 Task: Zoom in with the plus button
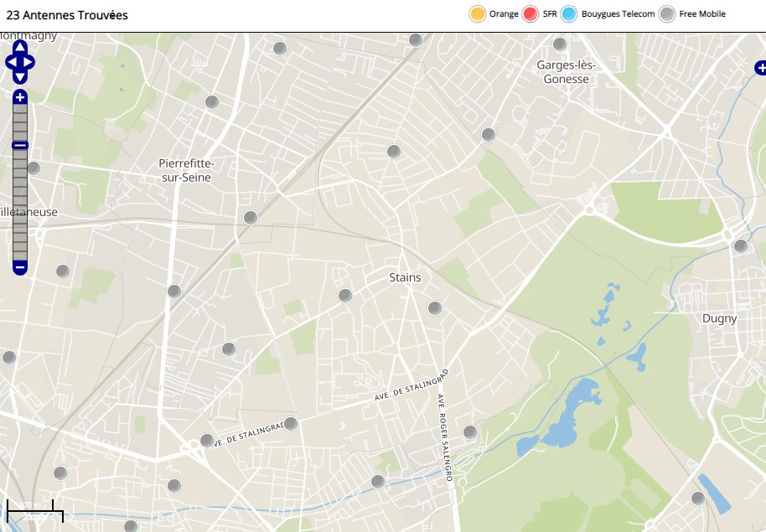pos(20,98)
